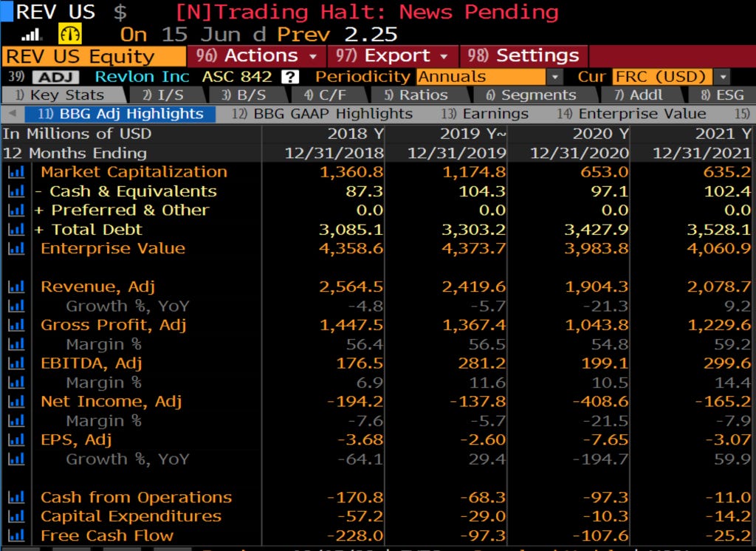Select BBG GAAP Highlights sub-tab

click(322, 114)
